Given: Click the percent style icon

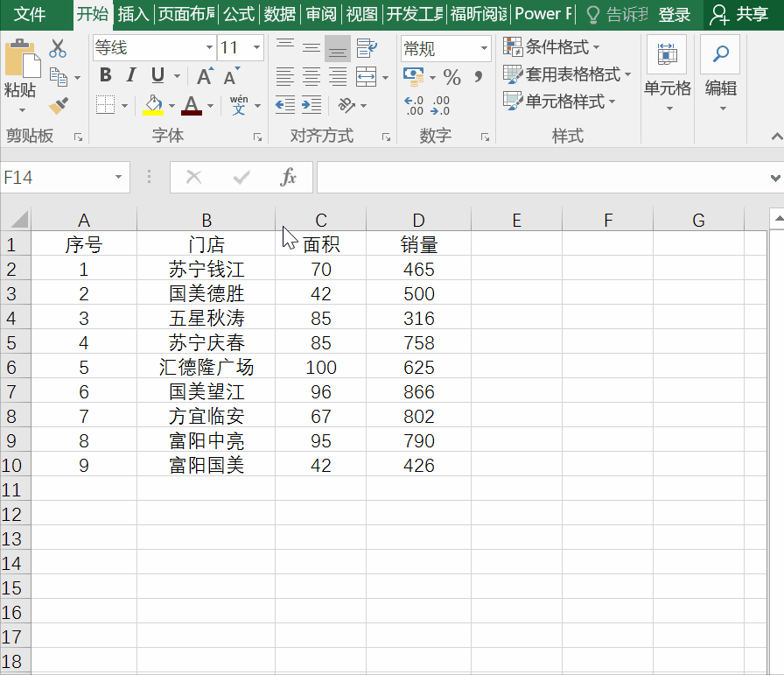Looking at the screenshot, I should [451, 77].
